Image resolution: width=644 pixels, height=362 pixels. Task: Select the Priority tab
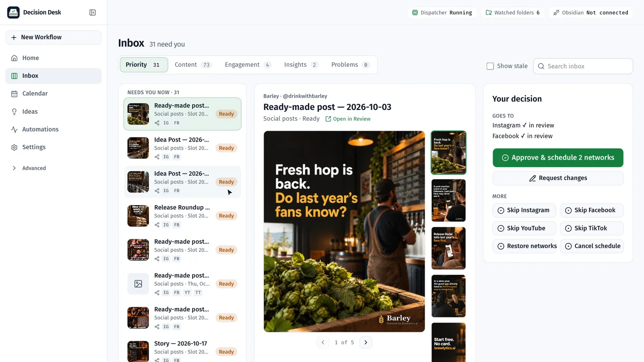144,65
